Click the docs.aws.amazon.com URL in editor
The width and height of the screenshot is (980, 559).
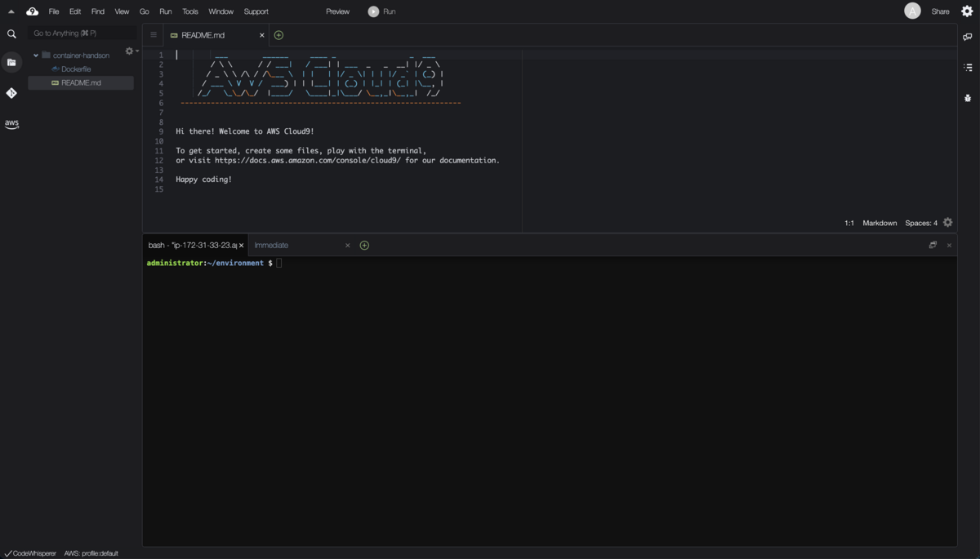click(308, 161)
